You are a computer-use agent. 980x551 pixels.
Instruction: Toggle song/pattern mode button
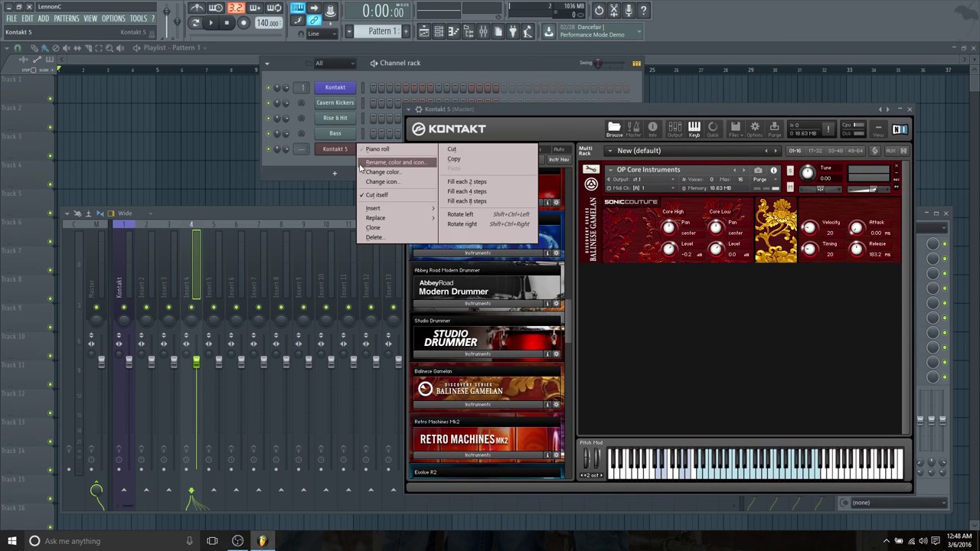point(195,23)
